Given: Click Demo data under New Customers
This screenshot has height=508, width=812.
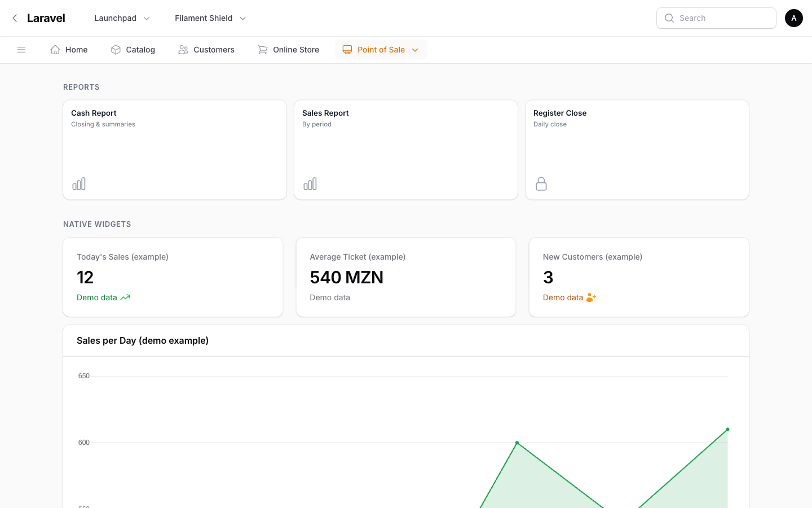Looking at the screenshot, I should pos(563,297).
